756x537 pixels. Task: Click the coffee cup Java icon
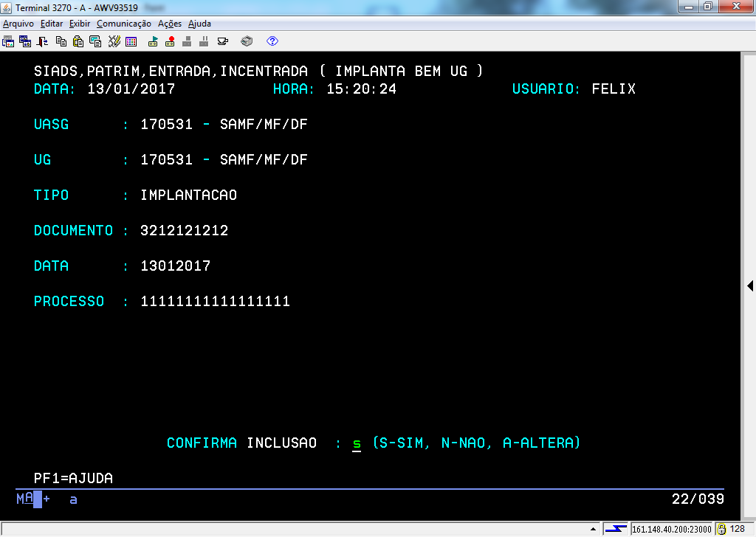click(x=223, y=41)
